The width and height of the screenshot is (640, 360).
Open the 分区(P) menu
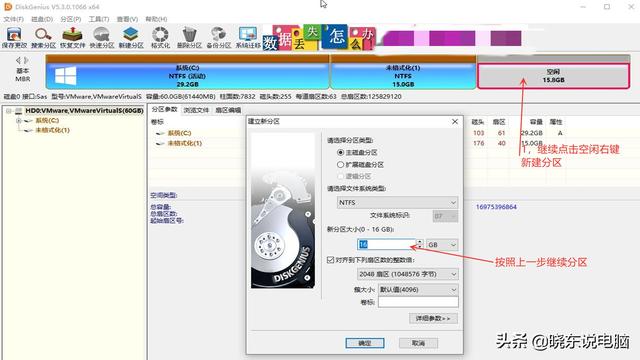(71, 19)
